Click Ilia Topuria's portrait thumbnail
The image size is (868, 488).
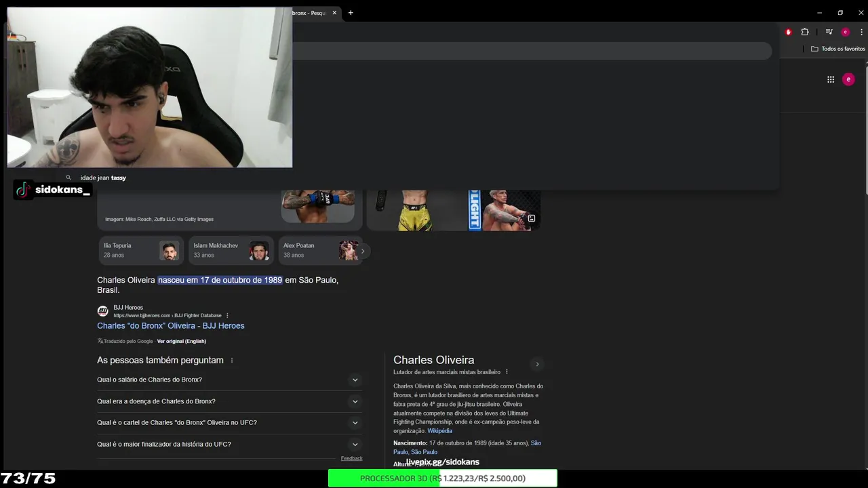tap(169, 251)
